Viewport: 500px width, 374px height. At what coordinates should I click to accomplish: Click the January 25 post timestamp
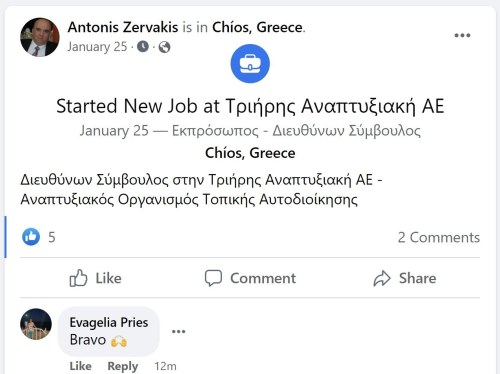(97, 47)
